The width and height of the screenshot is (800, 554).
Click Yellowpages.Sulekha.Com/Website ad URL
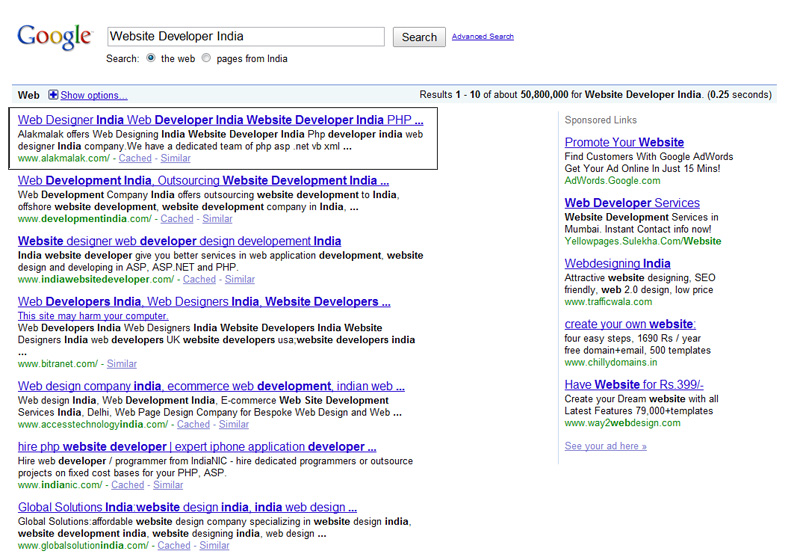click(x=643, y=241)
